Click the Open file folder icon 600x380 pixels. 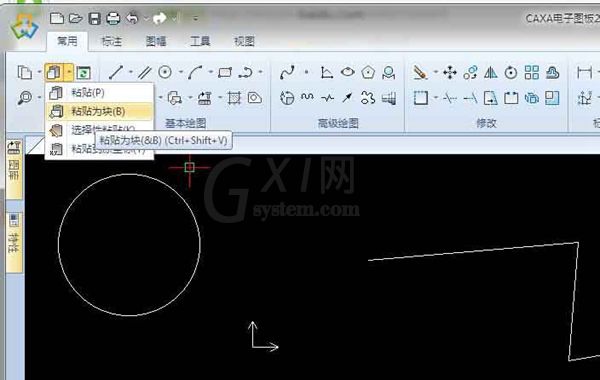(75, 18)
